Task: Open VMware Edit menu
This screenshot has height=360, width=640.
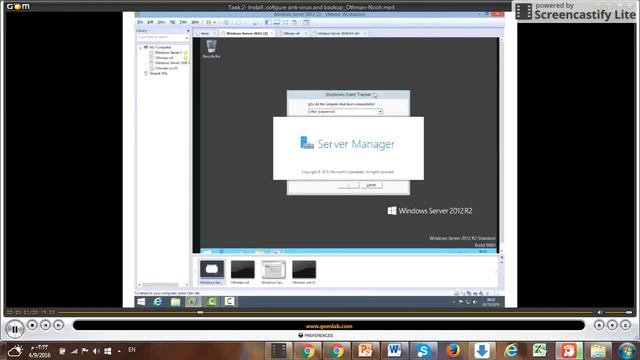Action: point(150,22)
